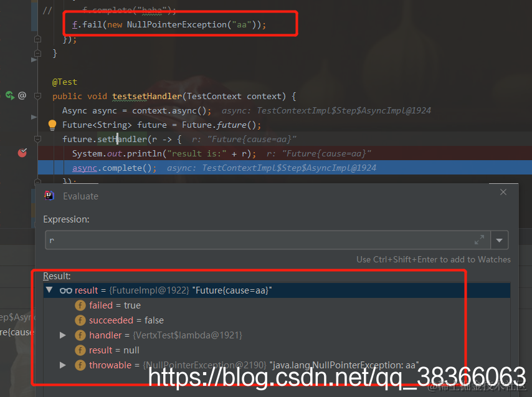
Task: Click the run test gutter icon beside testsetHandler
Action: pyautogui.click(x=10, y=96)
